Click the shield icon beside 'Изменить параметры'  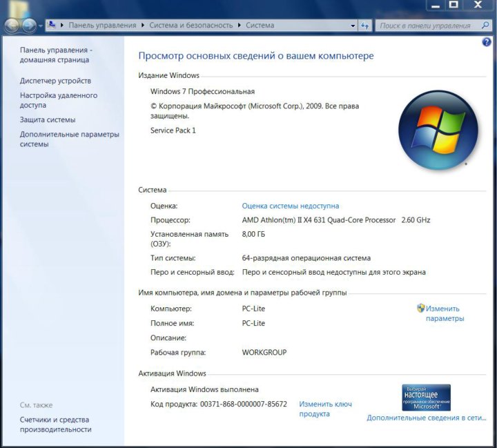click(x=420, y=308)
